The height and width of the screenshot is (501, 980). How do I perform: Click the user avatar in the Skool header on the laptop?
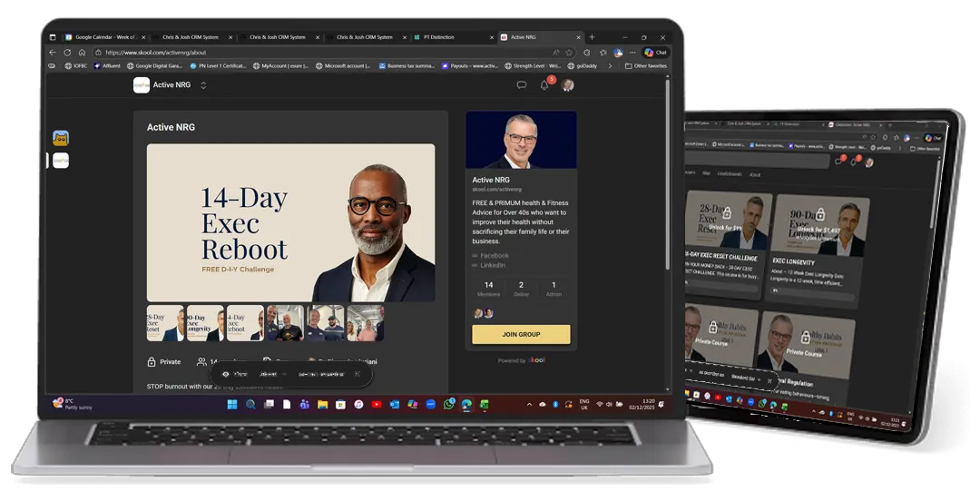pyautogui.click(x=567, y=85)
